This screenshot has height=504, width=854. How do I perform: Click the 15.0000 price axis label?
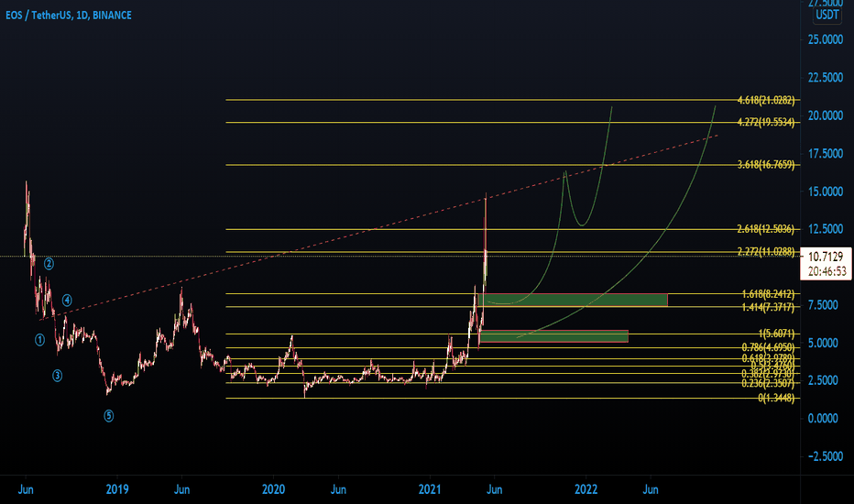click(825, 192)
